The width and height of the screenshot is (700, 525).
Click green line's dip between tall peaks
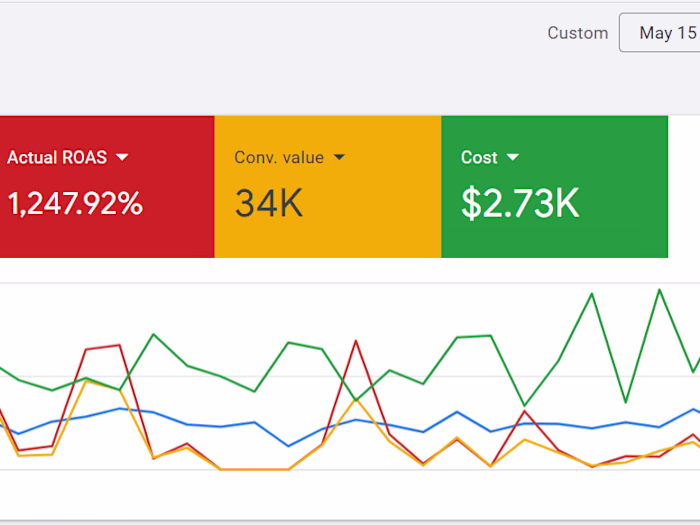tap(626, 402)
